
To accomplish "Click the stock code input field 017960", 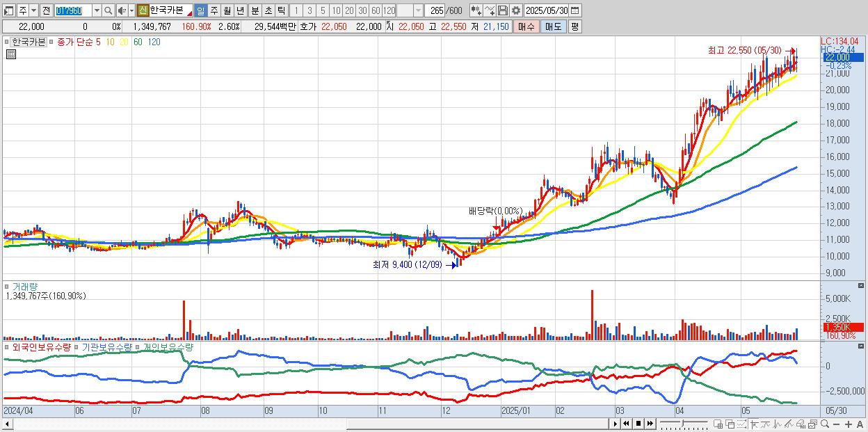I will pos(73,10).
